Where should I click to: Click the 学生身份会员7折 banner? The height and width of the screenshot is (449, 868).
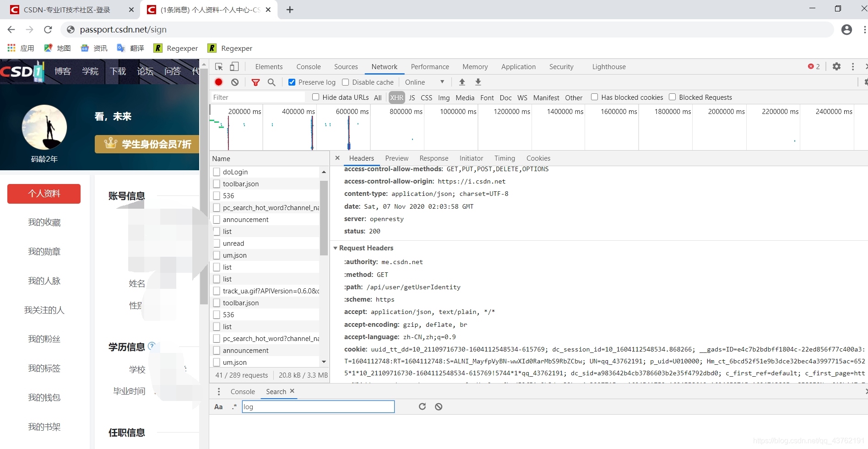coord(147,144)
